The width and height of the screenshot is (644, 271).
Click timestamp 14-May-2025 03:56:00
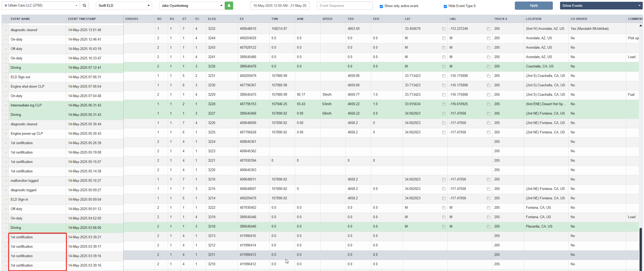click(x=84, y=228)
